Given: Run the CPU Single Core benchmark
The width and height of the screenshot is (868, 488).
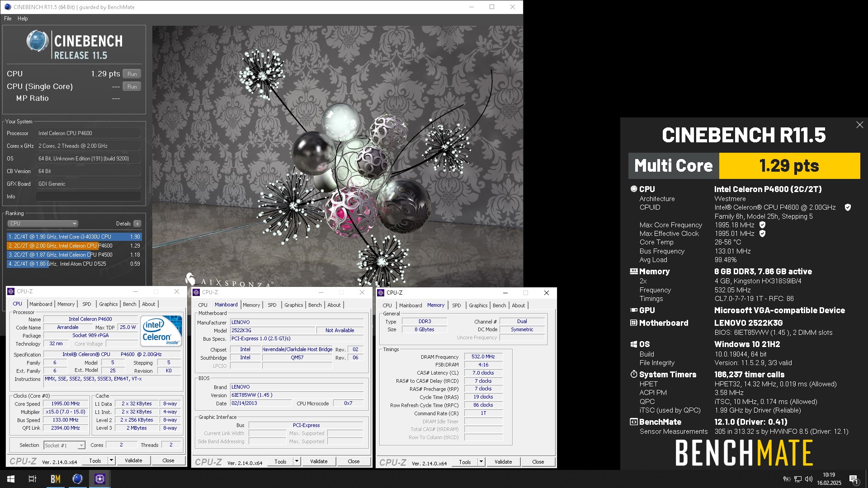Looking at the screenshot, I should pyautogui.click(x=132, y=87).
